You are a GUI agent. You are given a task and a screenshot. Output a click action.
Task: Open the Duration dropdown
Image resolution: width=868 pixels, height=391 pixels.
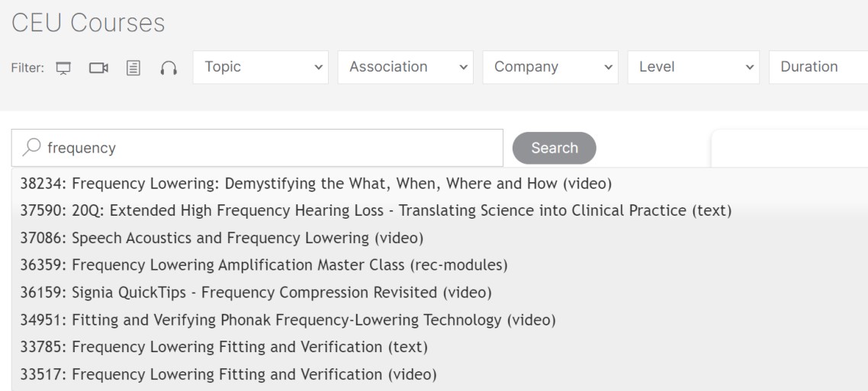pos(818,68)
